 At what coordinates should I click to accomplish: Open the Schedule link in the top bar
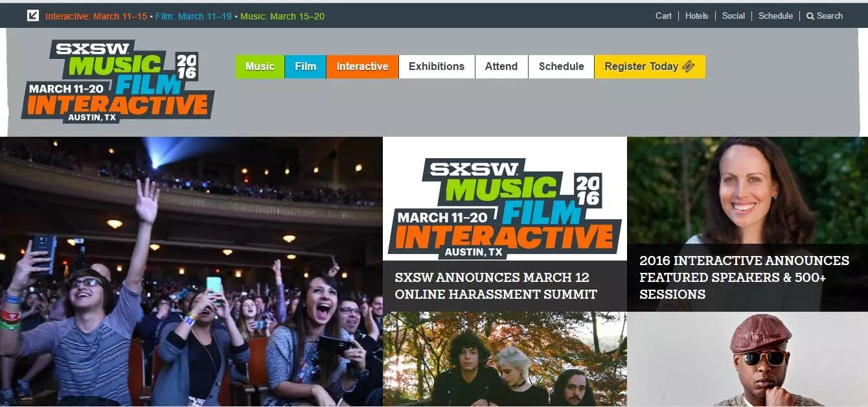775,16
